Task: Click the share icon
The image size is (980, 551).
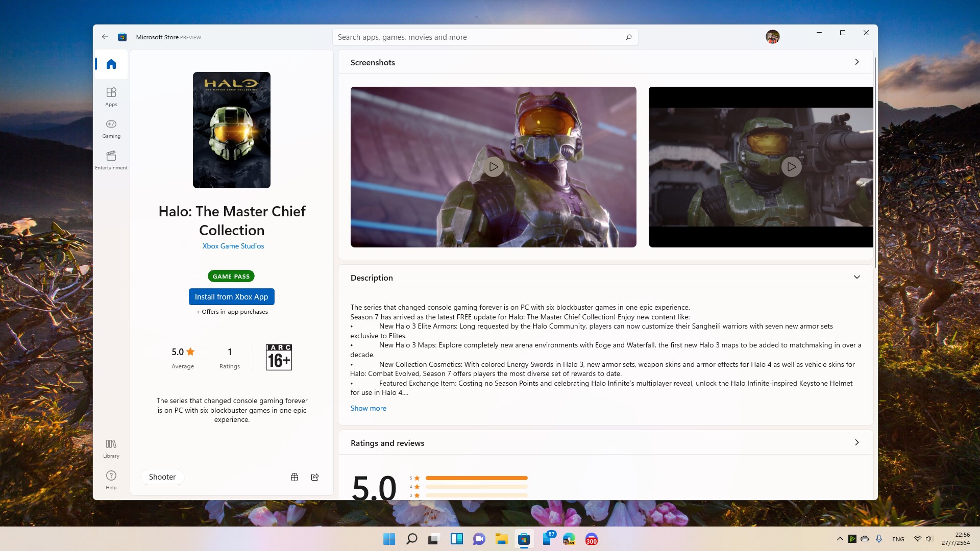Action: [315, 477]
